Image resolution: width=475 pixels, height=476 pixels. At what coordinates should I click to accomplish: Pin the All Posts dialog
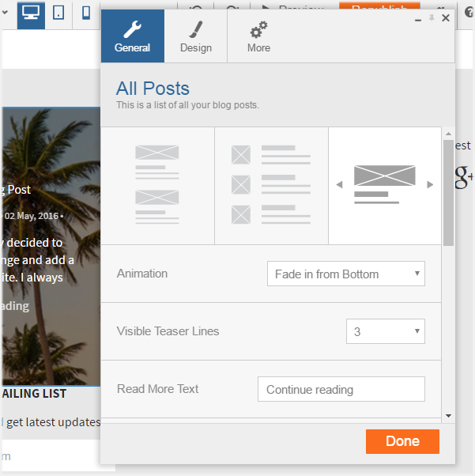[432, 18]
